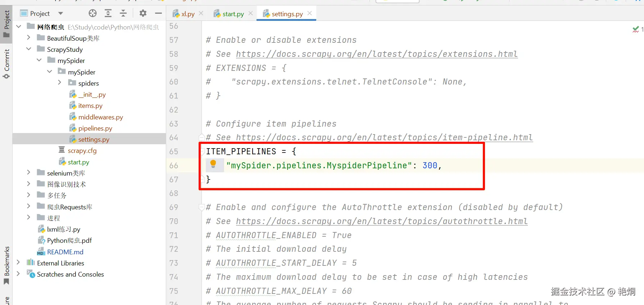Open the Project tool window side tab

[6, 24]
